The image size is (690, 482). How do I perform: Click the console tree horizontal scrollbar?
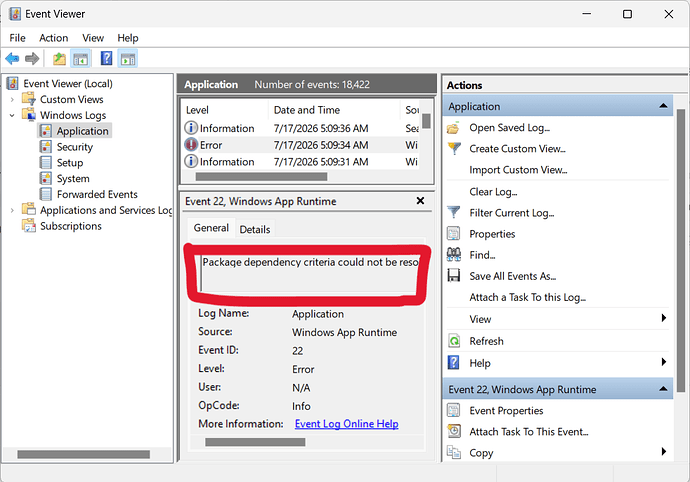(84, 454)
